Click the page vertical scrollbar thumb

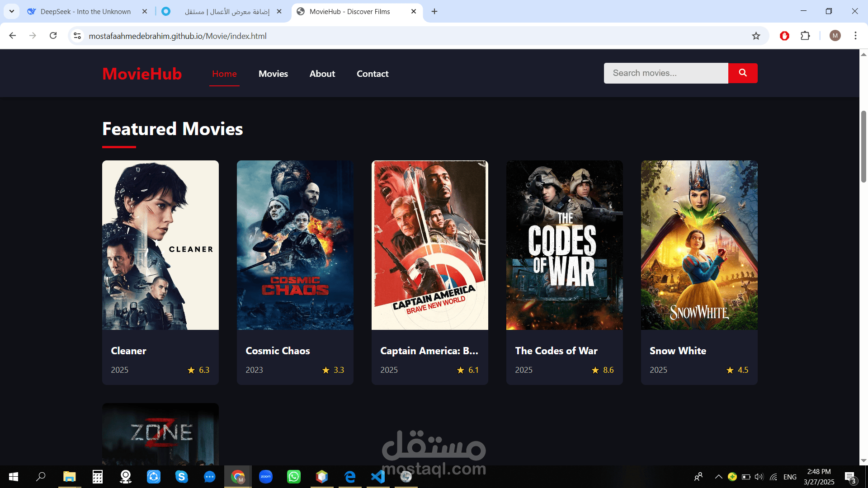pyautogui.click(x=863, y=146)
